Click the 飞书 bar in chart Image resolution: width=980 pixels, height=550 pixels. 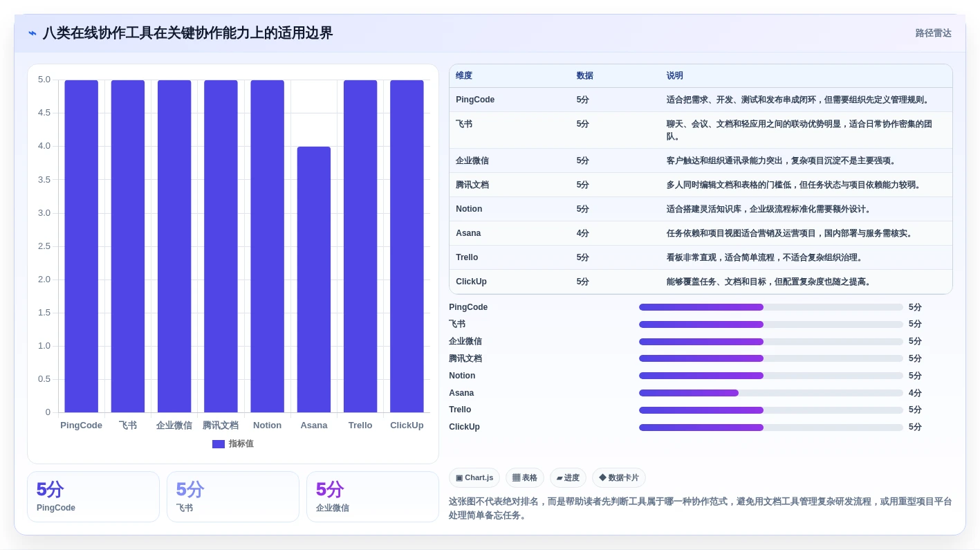128,246
